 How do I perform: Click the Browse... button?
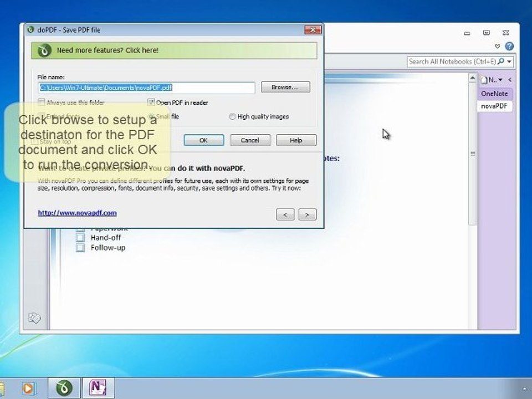[x=285, y=87]
